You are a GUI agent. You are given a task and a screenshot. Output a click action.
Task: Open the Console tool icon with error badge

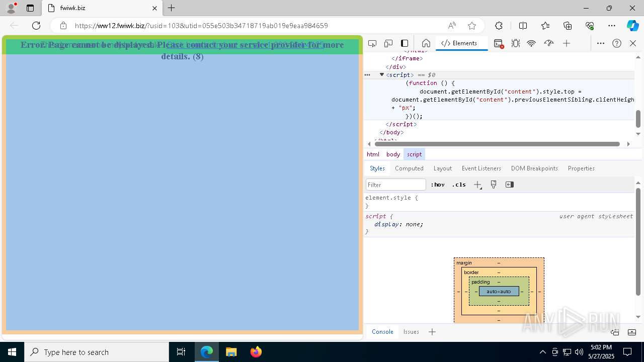(499, 43)
